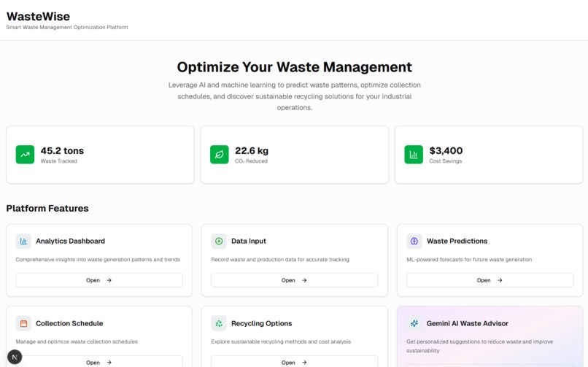Select the Analytics Dashboard card title
Viewport: 588px width, 367px height.
[71, 241]
